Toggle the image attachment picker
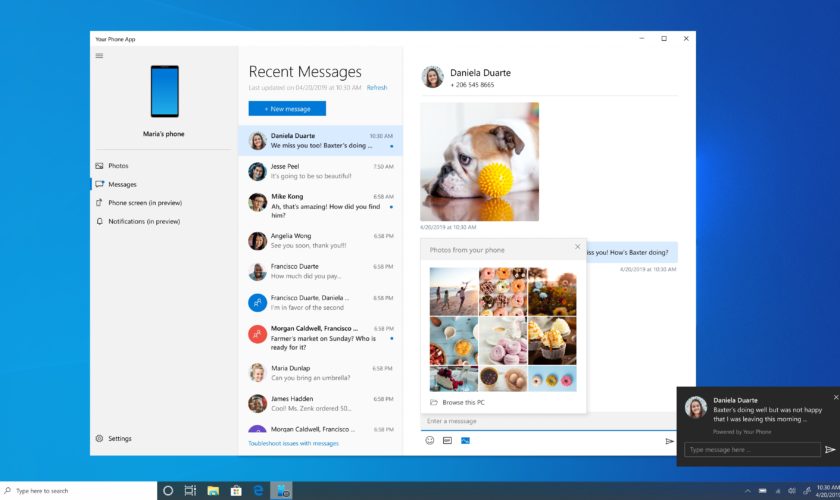Viewport: 840px width, 500px height. tap(466, 441)
